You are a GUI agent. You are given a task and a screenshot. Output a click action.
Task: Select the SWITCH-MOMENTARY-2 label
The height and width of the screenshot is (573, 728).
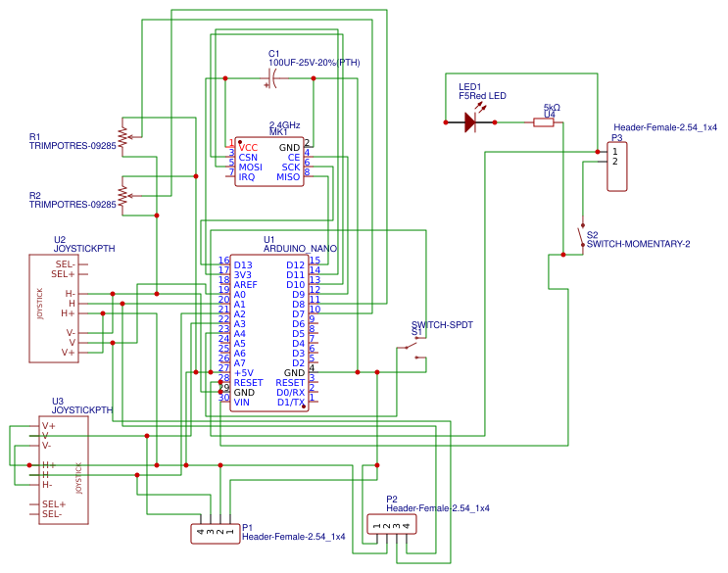[x=639, y=244]
